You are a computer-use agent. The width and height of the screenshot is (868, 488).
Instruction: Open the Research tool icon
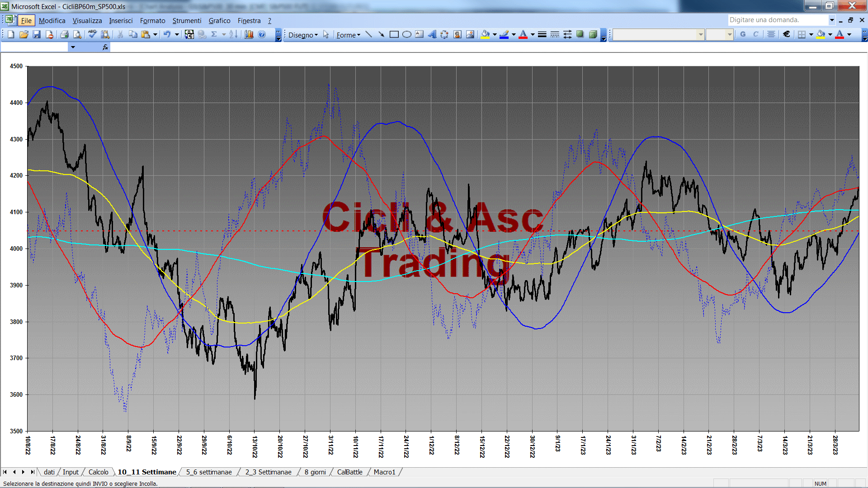[105, 34]
